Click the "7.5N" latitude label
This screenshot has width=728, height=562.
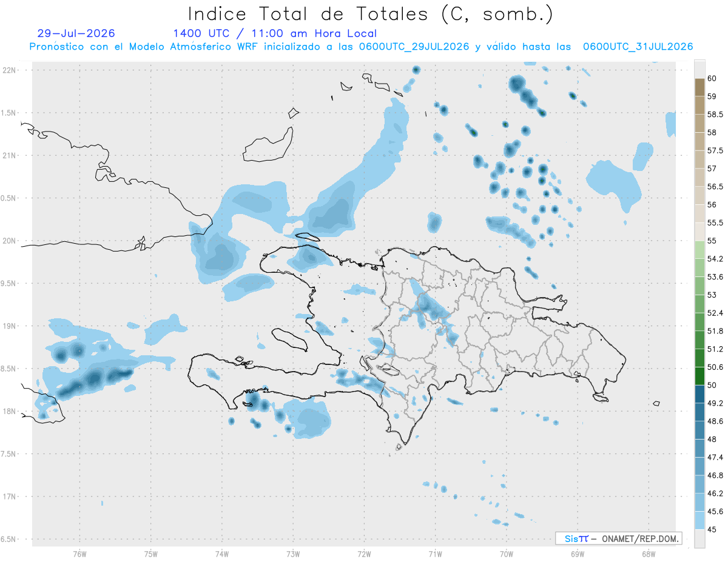(x=8, y=453)
